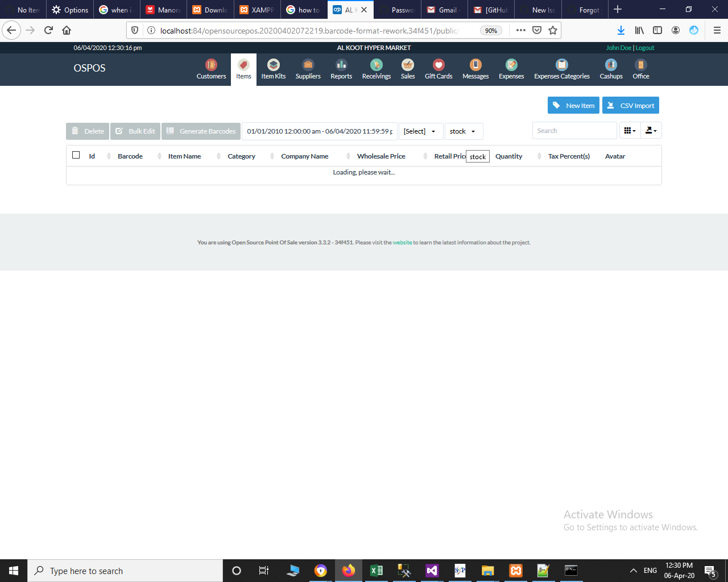Go to Gift Cards module
The image size is (728, 582).
point(439,69)
